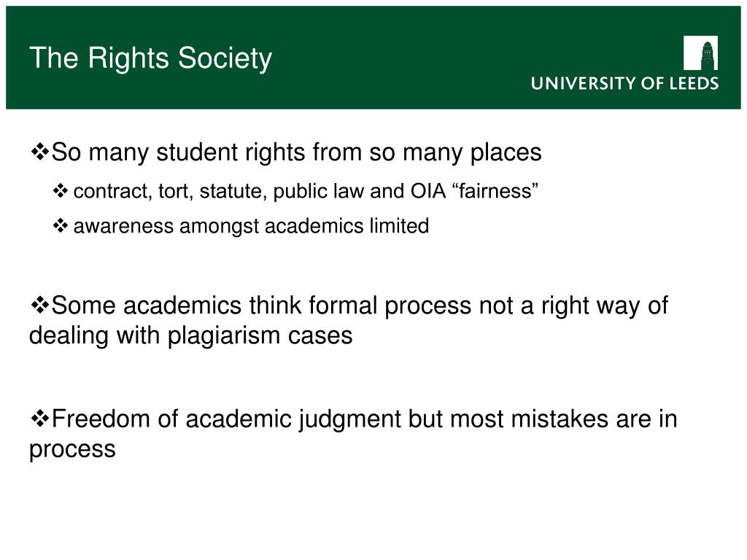Click the diamond bullet before 'Freedom of academic judgment'

[x=39, y=419]
